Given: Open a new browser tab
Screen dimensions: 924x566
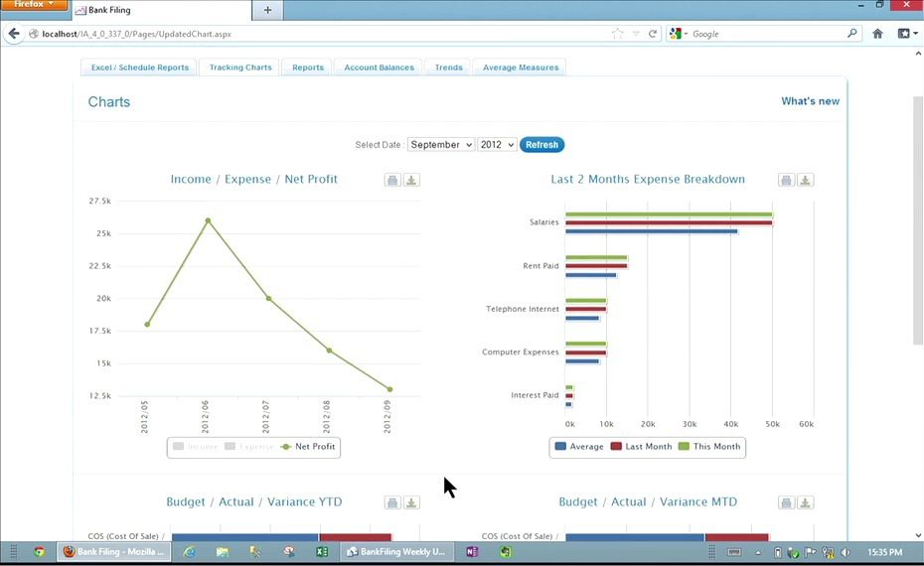Looking at the screenshot, I should (x=267, y=10).
